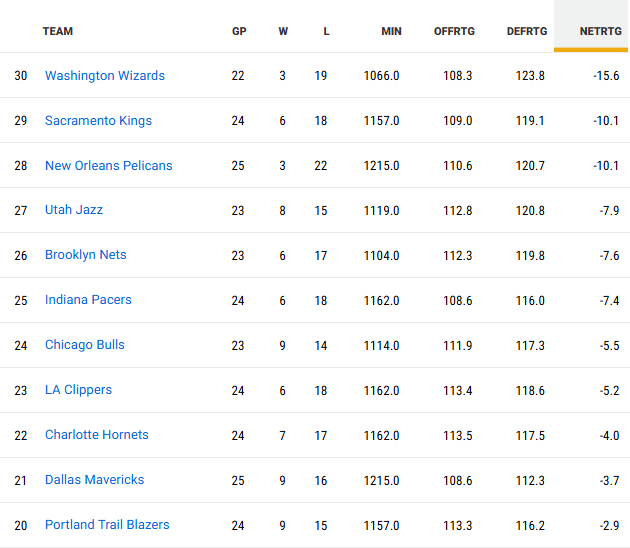
Task: Sort table by NETRTG column header
Action: click(x=600, y=31)
